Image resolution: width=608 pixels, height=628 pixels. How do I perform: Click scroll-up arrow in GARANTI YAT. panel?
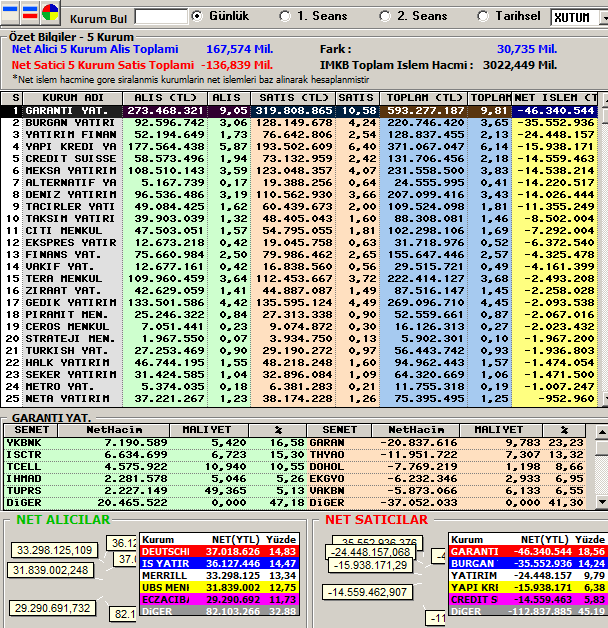tap(602, 432)
